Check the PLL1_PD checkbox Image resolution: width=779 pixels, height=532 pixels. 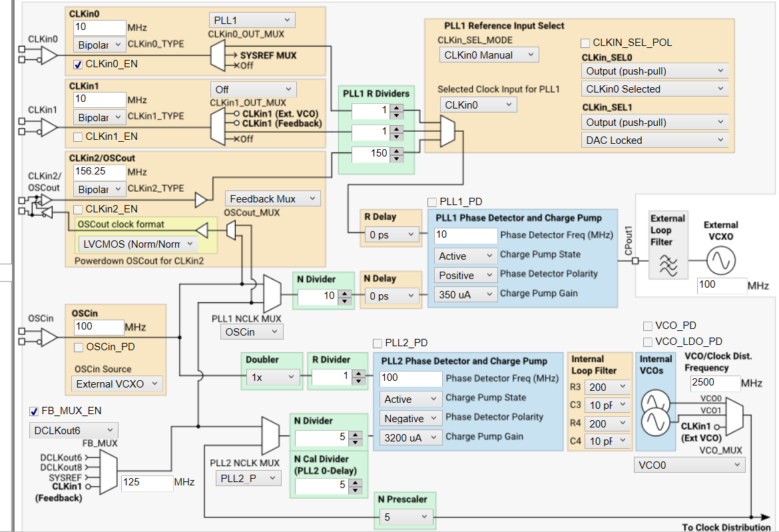point(432,202)
